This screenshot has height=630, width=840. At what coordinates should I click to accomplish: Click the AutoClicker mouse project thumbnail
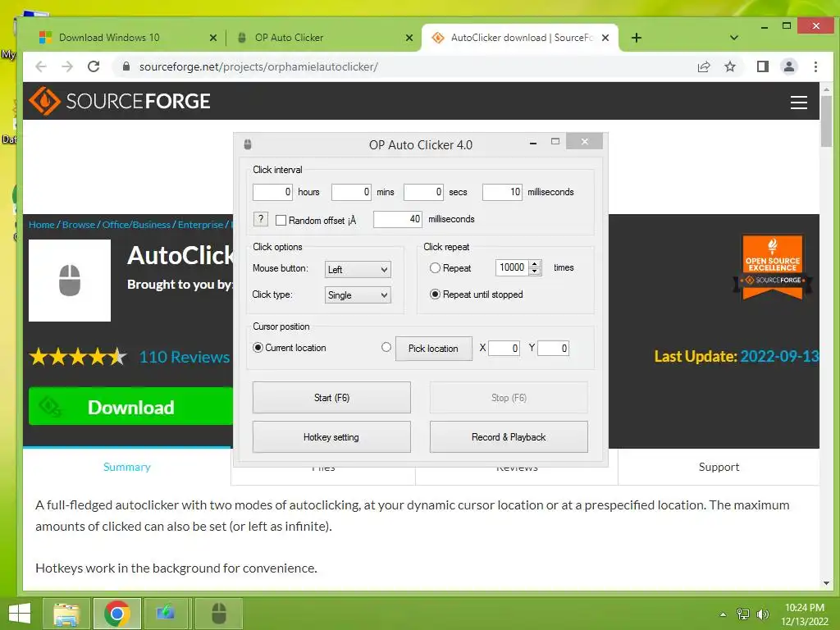point(70,281)
